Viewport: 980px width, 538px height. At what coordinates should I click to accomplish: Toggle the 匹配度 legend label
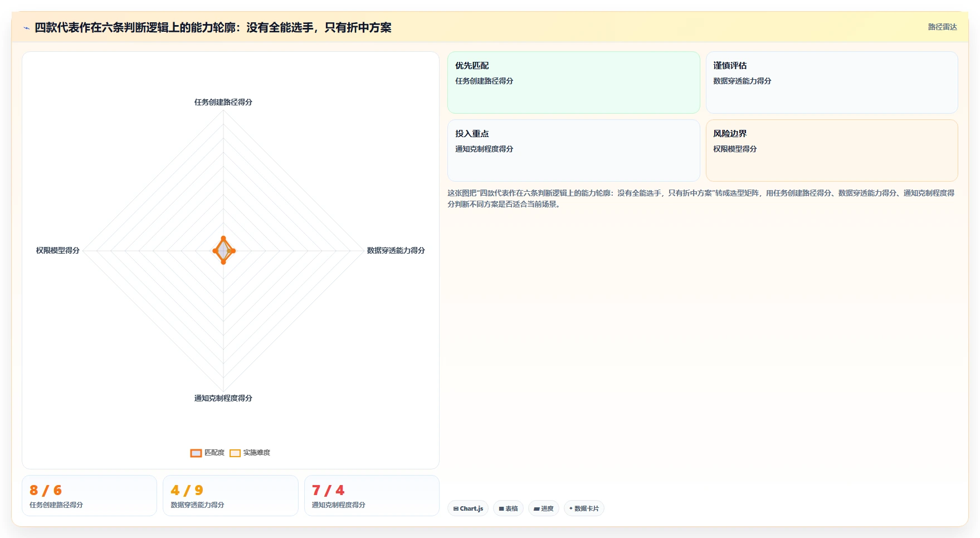click(x=214, y=453)
